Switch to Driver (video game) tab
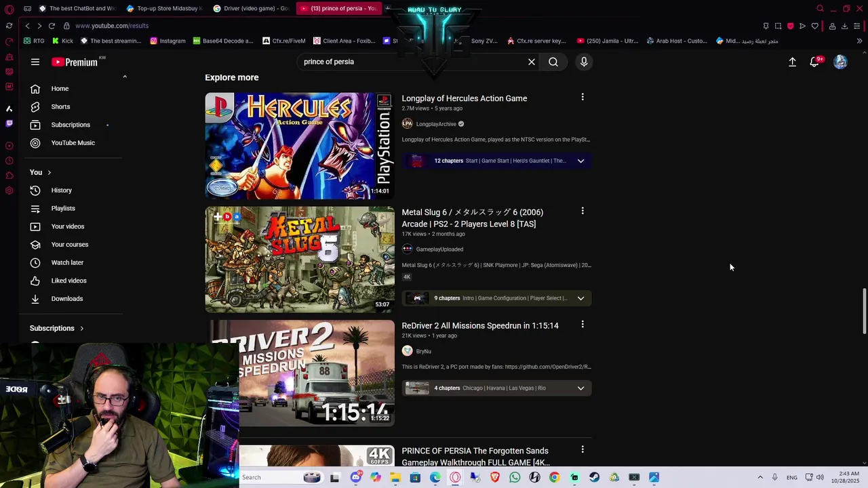This screenshot has height=488, width=868. tap(250, 8)
